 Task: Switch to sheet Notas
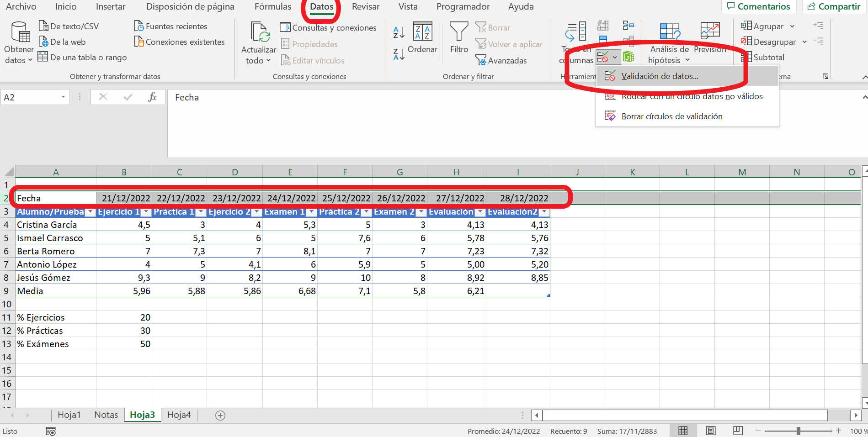[106, 415]
